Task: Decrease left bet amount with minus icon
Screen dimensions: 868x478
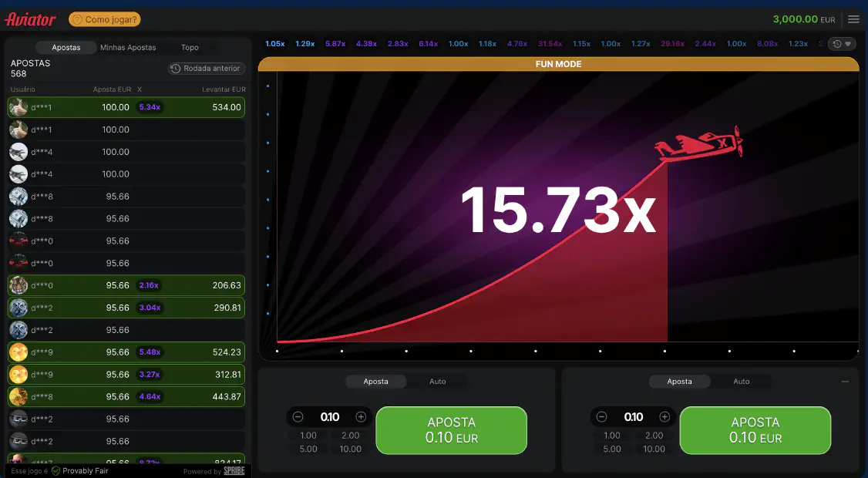Action: 298,417
